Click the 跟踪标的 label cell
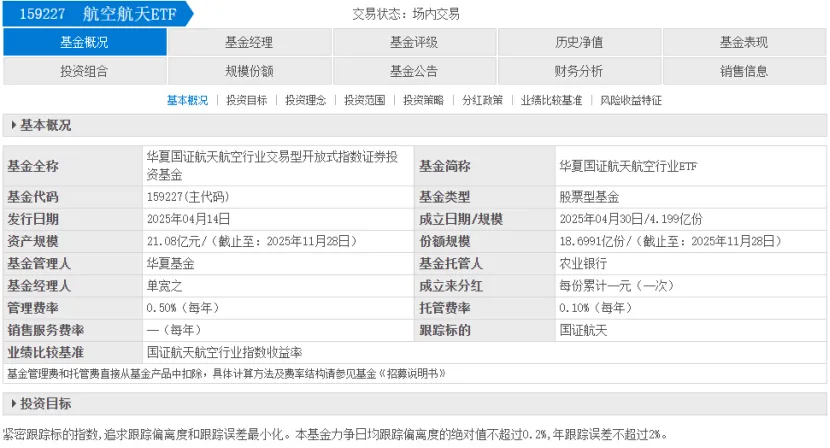Image resolution: width=830 pixels, height=448 pixels. [x=485, y=330]
